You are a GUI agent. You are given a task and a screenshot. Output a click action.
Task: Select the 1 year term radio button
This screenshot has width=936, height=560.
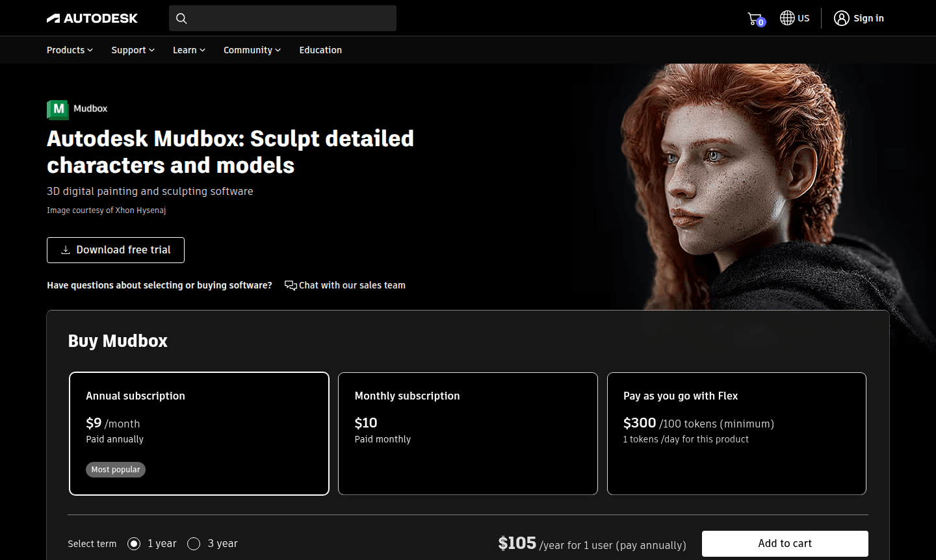pos(133,543)
